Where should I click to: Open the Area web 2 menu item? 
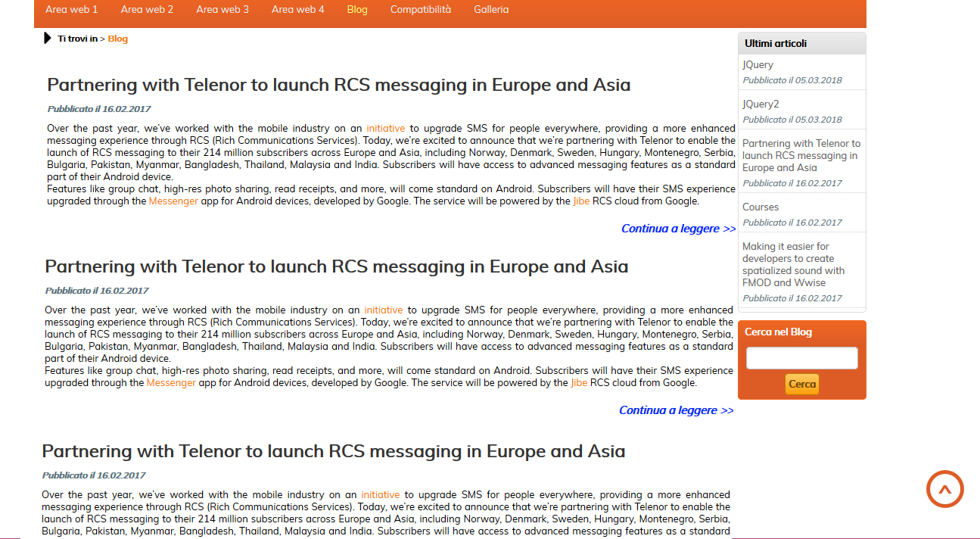(x=147, y=10)
